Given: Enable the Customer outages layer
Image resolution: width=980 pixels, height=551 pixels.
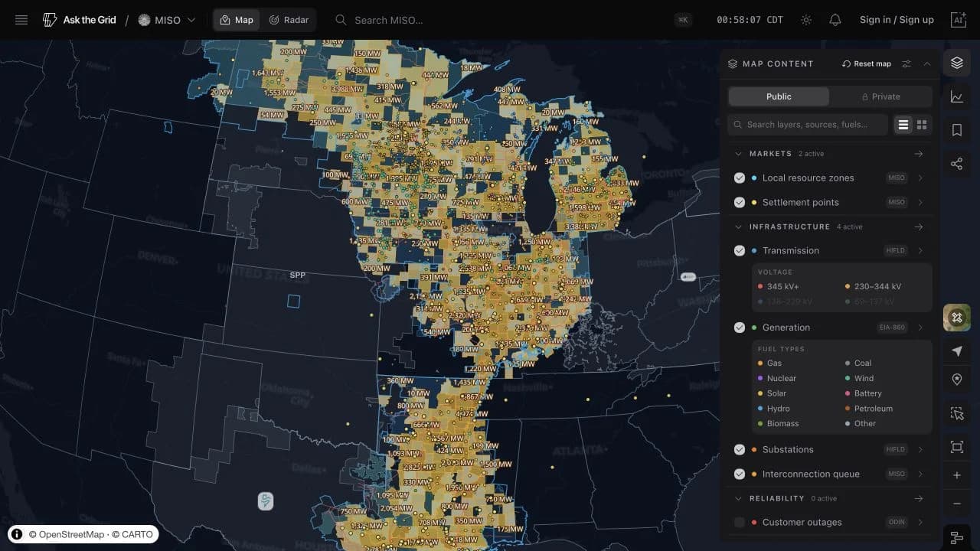Looking at the screenshot, I should pyautogui.click(x=740, y=522).
